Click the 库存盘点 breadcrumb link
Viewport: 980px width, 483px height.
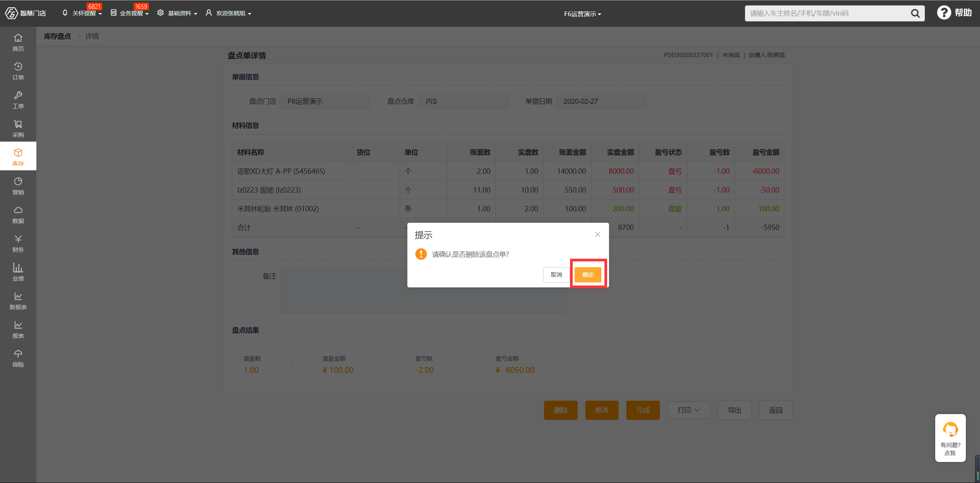tap(57, 36)
